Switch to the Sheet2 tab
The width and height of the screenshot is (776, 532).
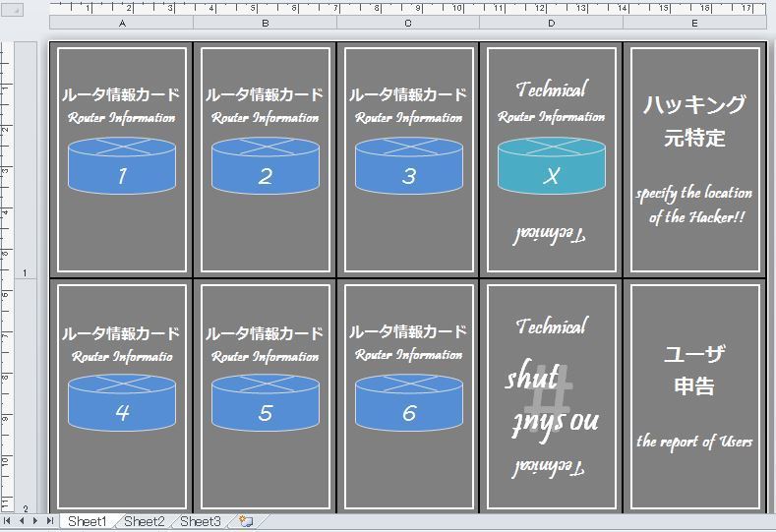coord(144,521)
